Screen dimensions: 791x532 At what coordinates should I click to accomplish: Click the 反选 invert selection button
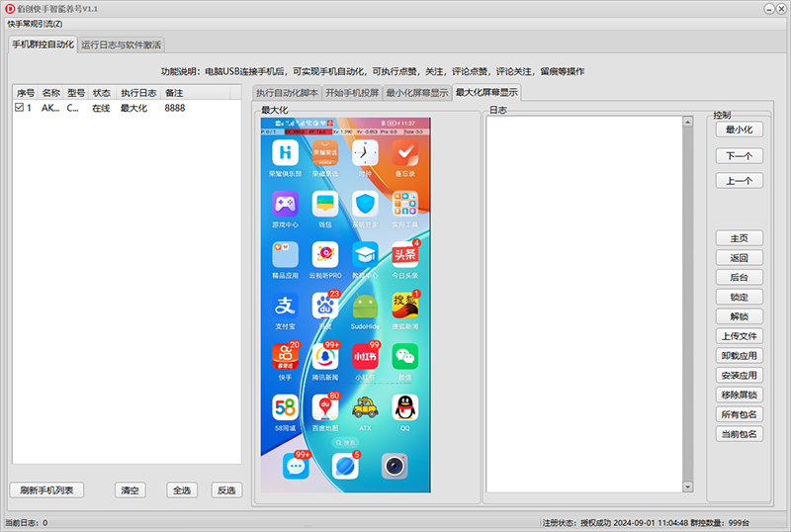click(x=226, y=490)
